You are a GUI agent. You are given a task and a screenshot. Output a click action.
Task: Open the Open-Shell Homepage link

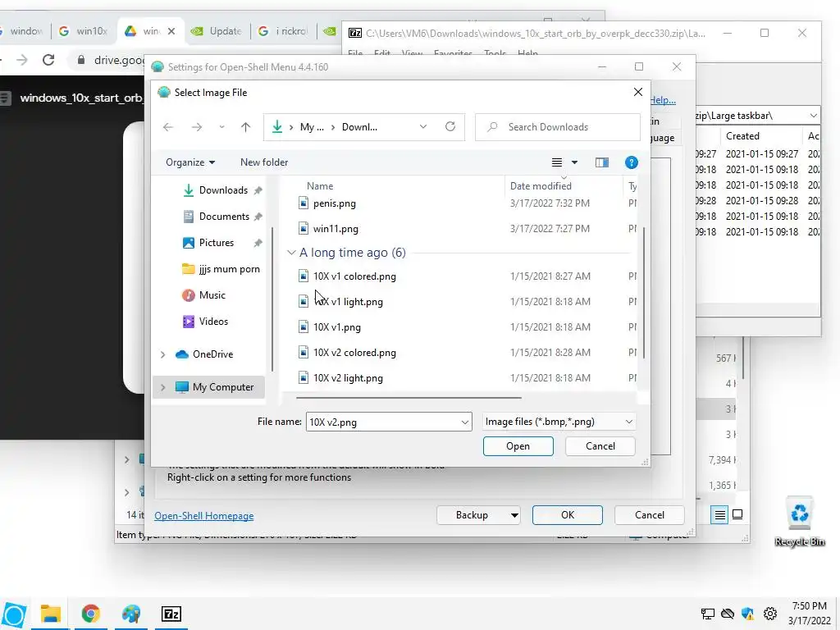(x=204, y=516)
